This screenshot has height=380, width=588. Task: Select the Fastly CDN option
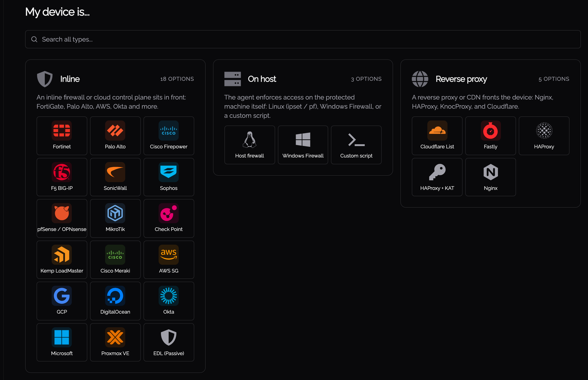(490, 136)
